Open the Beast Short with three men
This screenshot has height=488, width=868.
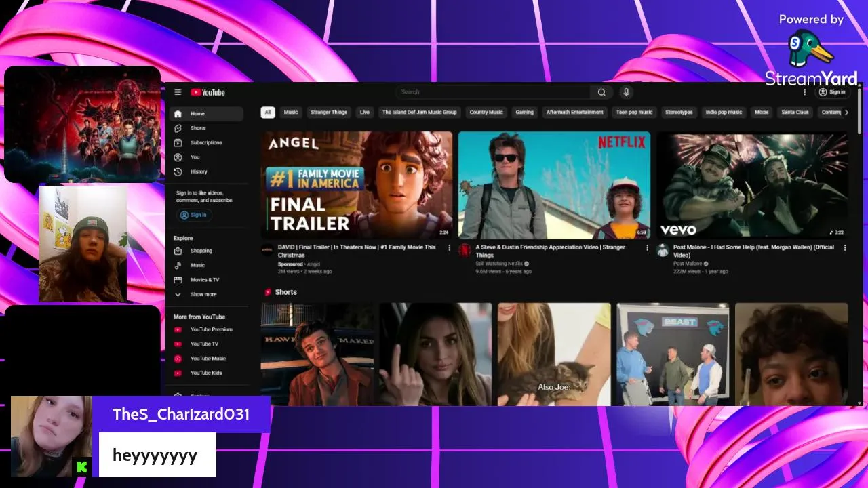pyautogui.click(x=673, y=354)
